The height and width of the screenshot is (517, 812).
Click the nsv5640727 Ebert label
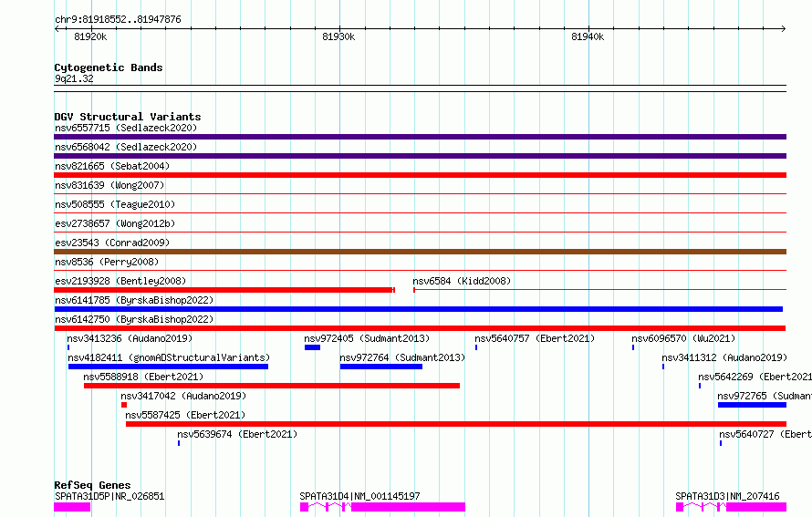[765, 434]
